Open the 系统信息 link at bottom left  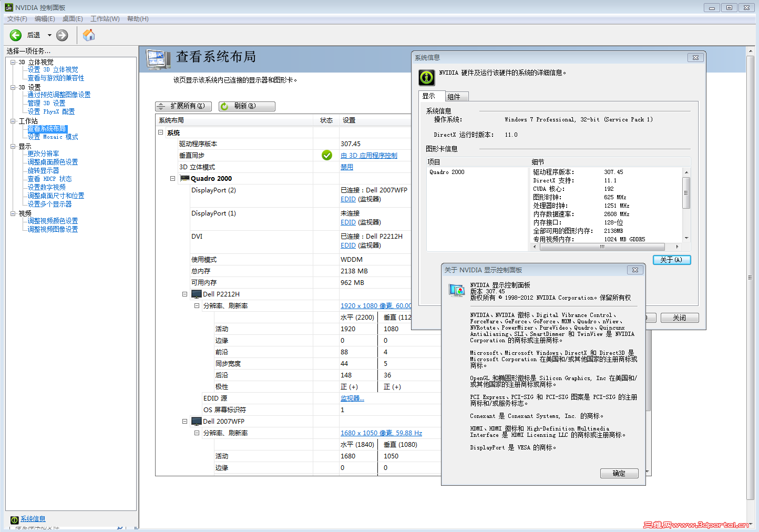click(x=33, y=519)
